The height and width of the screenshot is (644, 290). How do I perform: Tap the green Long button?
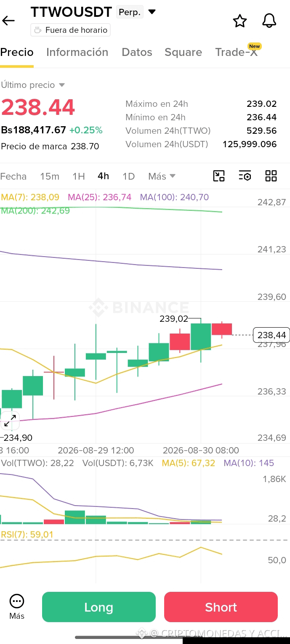99,607
